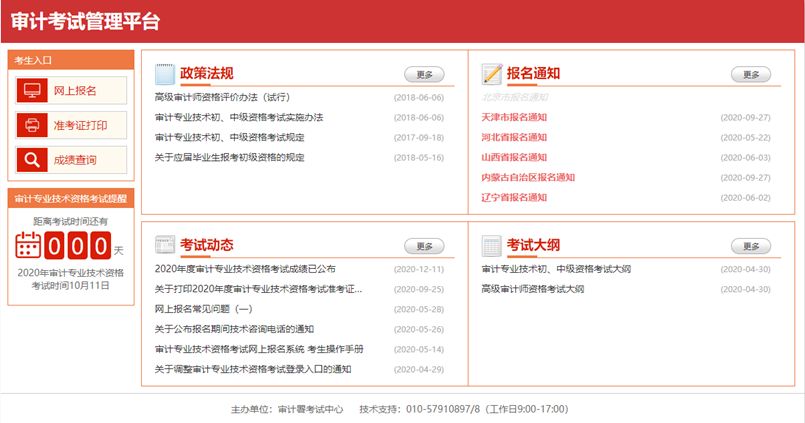Screen dimensions: 805x423
Task: Read 2020年度审计专业技术资格考试成绩已公布 notice
Action: (x=245, y=269)
